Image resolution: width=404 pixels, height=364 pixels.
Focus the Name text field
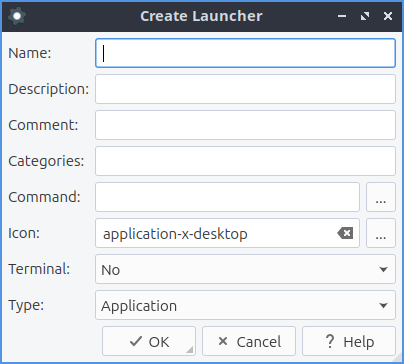pyautogui.click(x=245, y=53)
